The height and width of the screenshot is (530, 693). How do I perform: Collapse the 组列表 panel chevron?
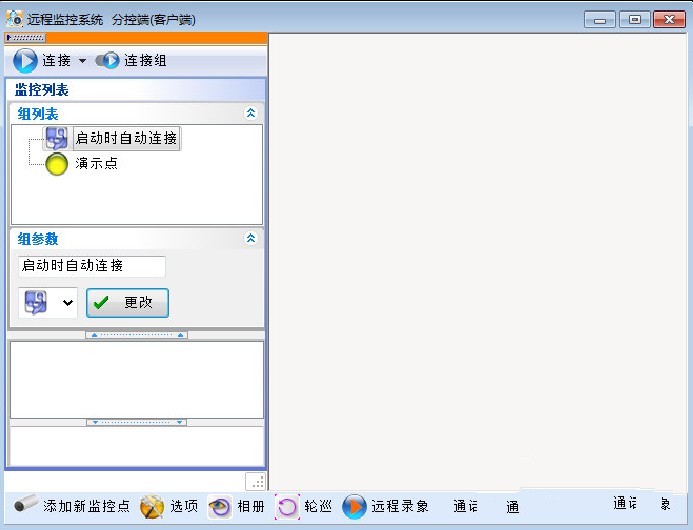(x=251, y=114)
